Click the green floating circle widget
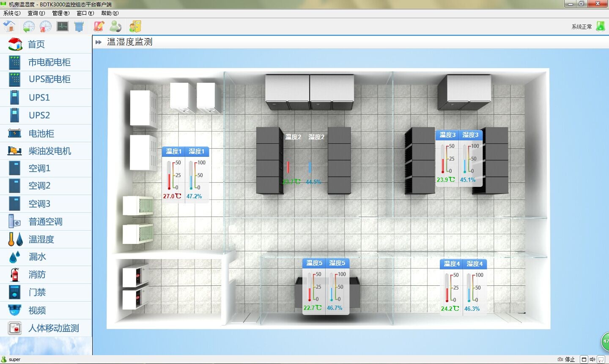 (x=605, y=341)
